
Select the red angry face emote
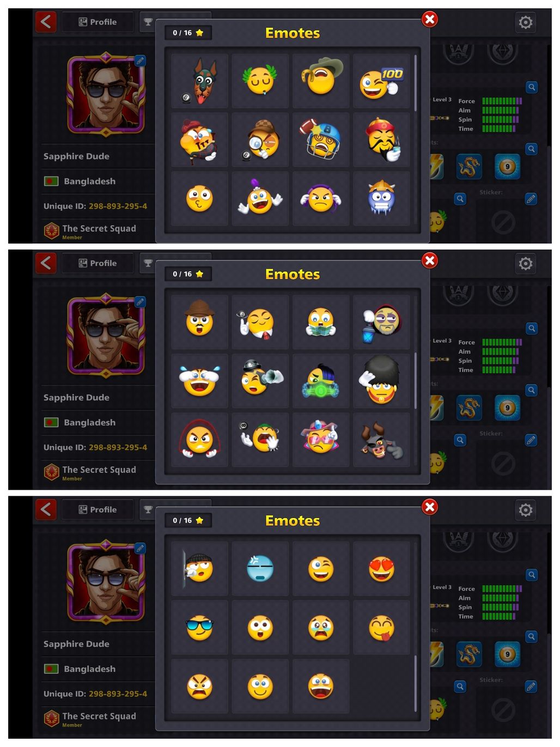pos(199,687)
